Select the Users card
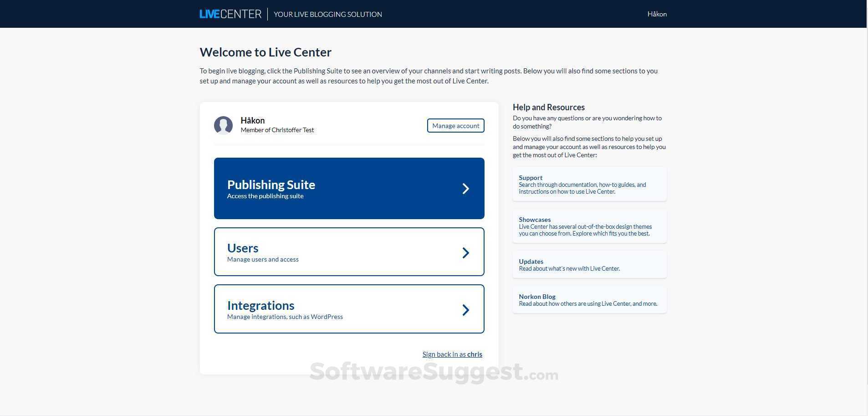 349,252
